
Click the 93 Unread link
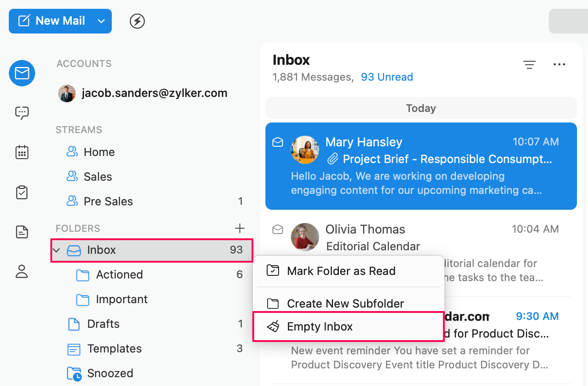pos(387,77)
